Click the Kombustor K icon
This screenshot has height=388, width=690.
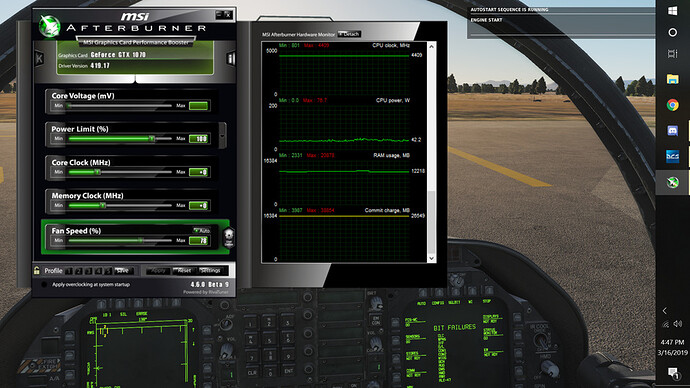[39, 59]
